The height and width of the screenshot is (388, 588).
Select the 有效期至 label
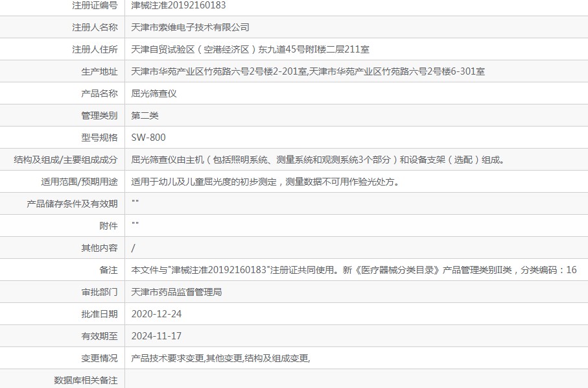pos(99,336)
